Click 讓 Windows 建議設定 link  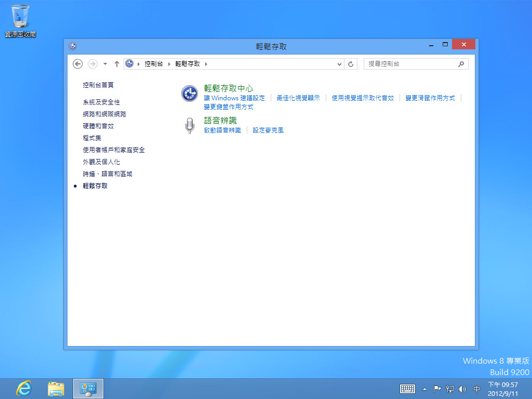tap(234, 98)
